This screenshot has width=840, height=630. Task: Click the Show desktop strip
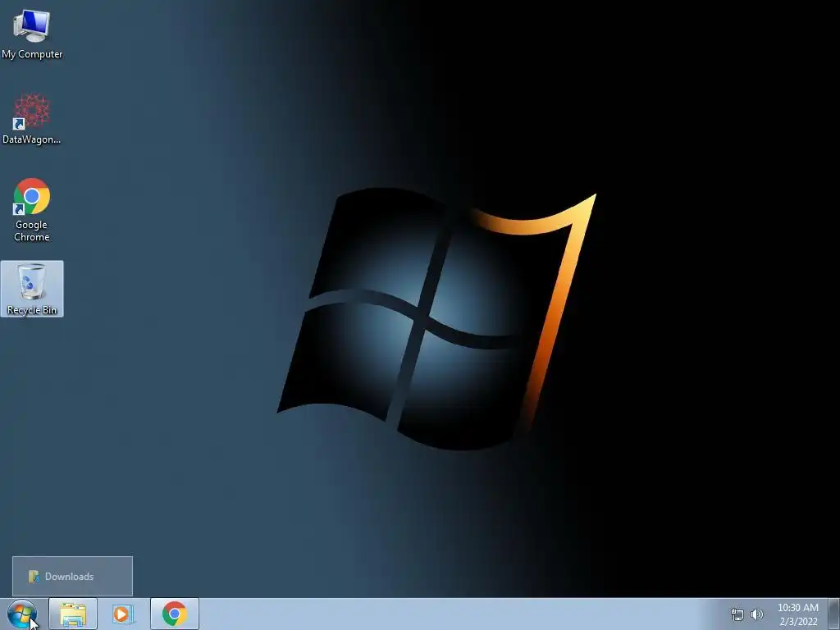pos(834,614)
